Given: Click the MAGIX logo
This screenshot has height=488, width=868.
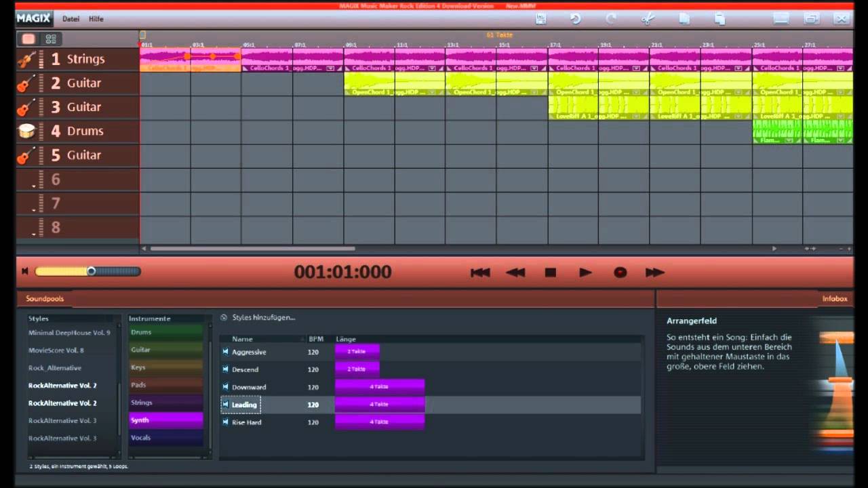Looking at the screenshot, I should tap(33, 18).
